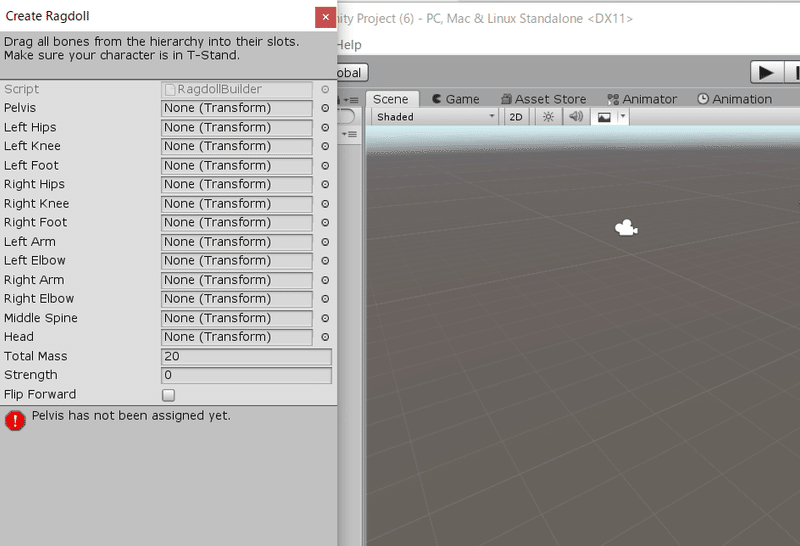
Task: Click the Right Elbow Transform field
Action: pos(237,299)
